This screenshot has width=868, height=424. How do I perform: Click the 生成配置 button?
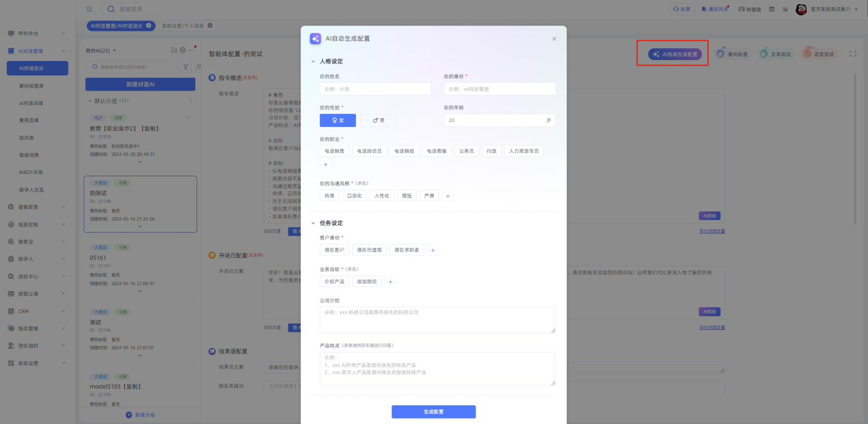click(433, 412)
